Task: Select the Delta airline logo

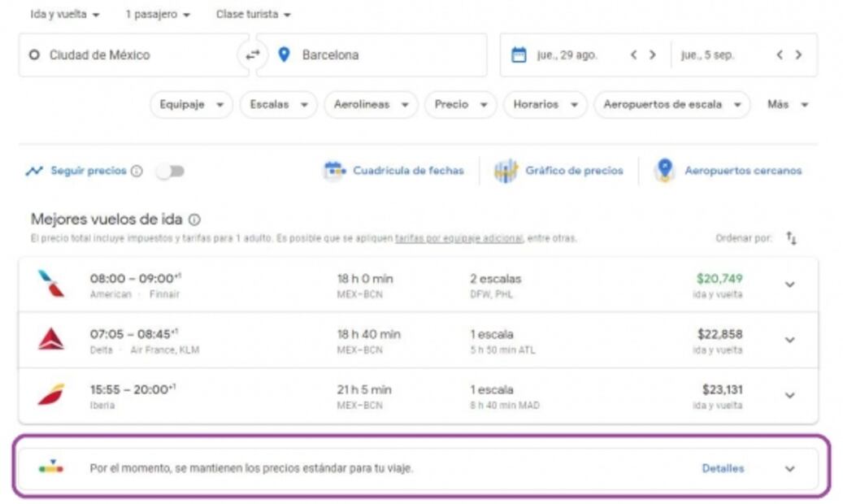Action: (50, 338)
